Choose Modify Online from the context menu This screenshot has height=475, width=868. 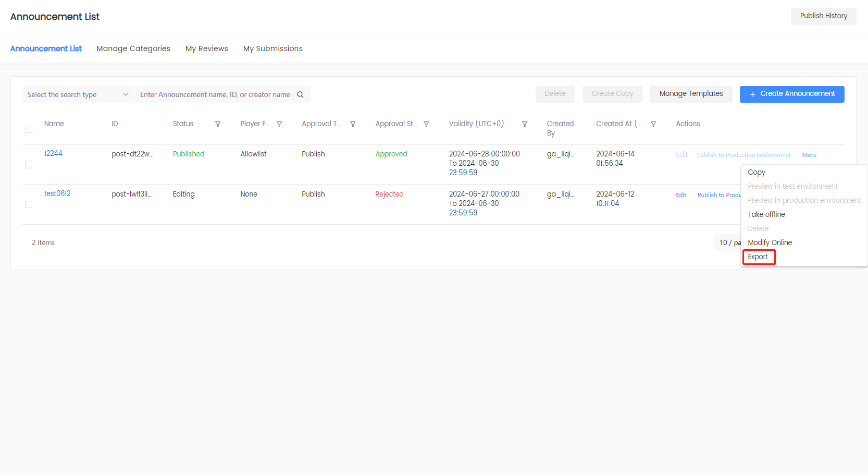coord(770,242)
